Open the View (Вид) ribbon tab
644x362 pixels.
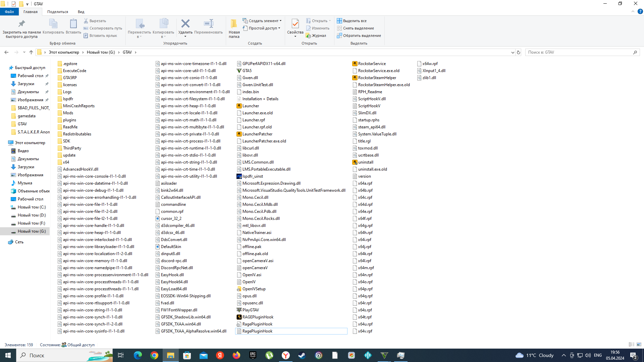pyautogui.click(x=81, y=12)
